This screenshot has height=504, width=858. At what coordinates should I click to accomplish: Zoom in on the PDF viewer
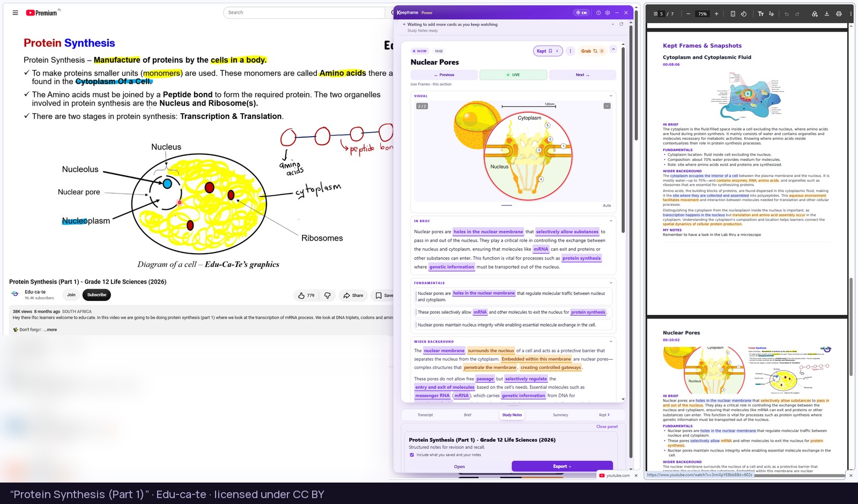click(x=716, y=14)
